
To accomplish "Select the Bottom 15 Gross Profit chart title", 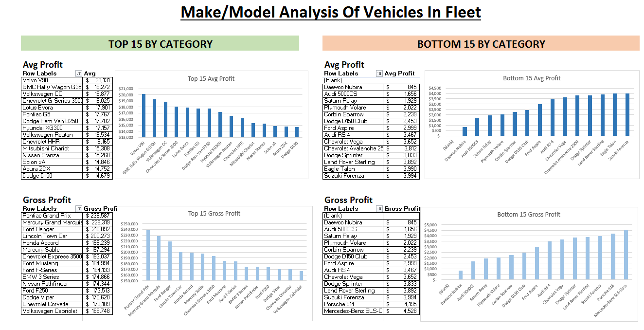I will [x=529, y=214].
